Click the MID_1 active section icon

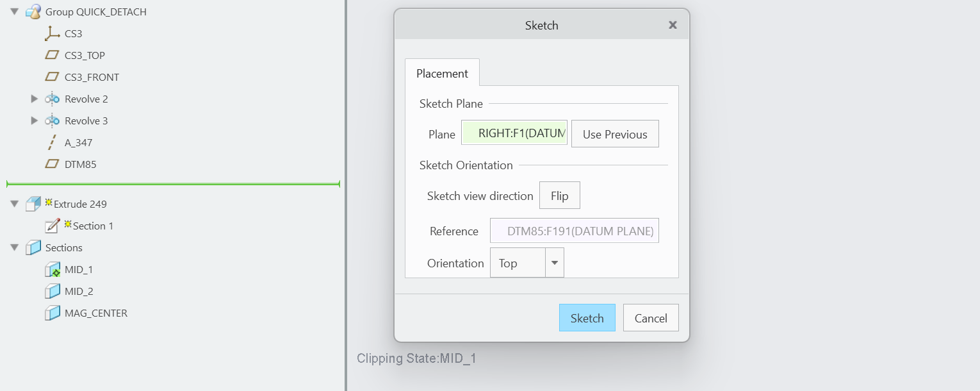pos(52,269)
